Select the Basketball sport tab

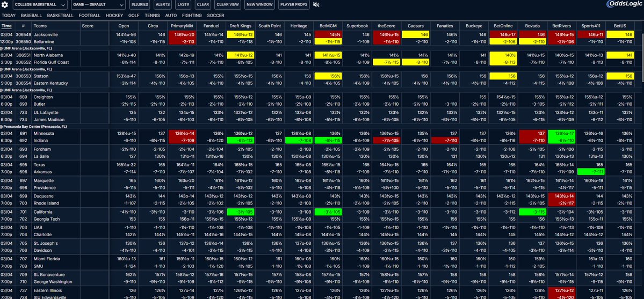[x=60, y=16]
